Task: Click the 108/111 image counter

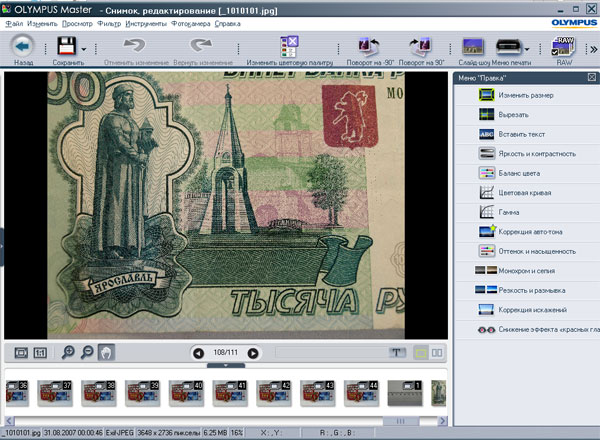Action: (x=225, y=352)
